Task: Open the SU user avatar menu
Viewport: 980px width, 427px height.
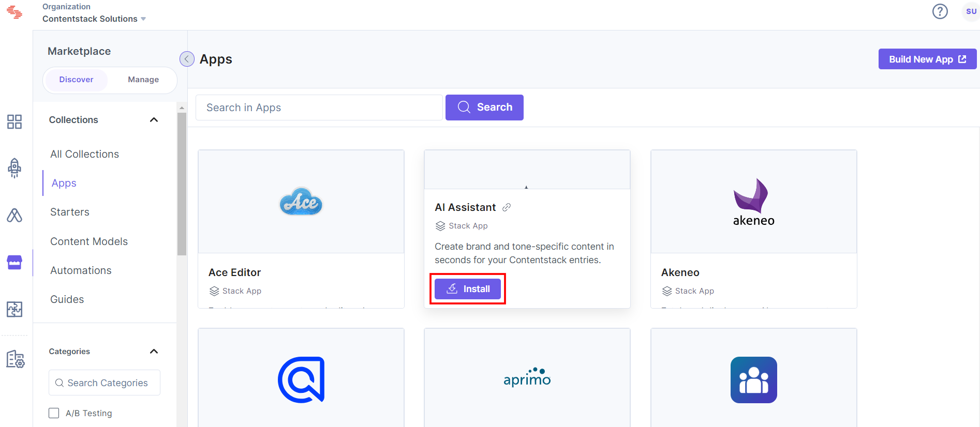Action: tap(971, 11)
